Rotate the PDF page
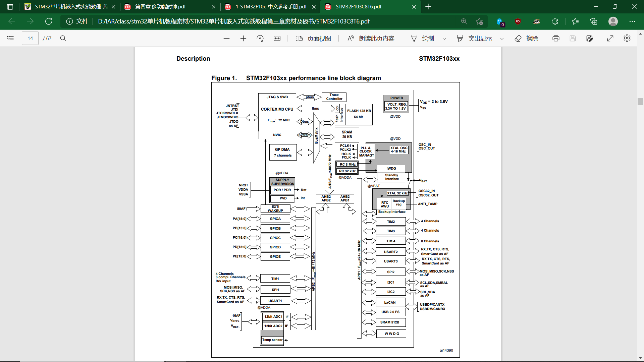The image size is (644, 362). pos(260,38)
